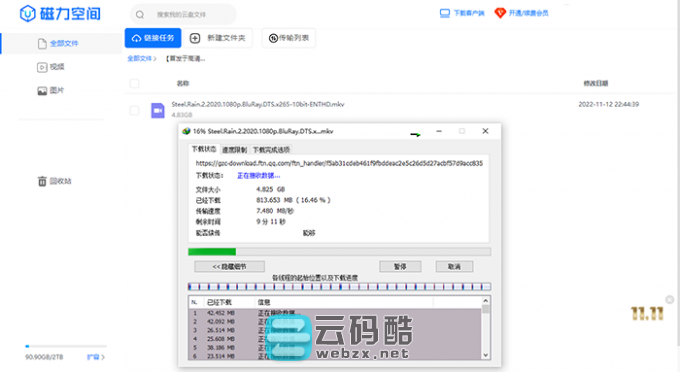Viewport: 680px width, 372px height.
Task: Click the thread segment progress strip
Action: pyautogui.click(x=339, y=287)
